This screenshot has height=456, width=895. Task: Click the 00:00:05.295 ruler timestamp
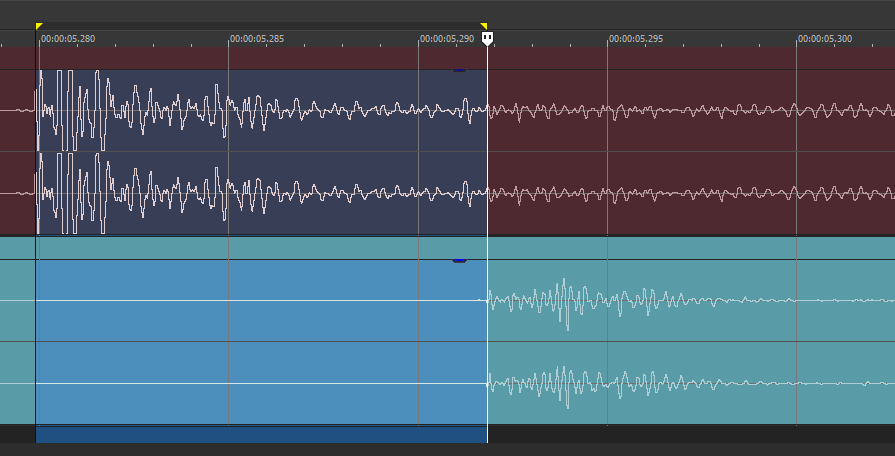(636, 39)
